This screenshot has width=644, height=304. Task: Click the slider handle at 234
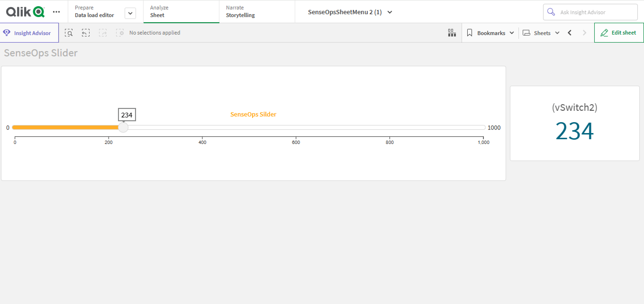123,127
